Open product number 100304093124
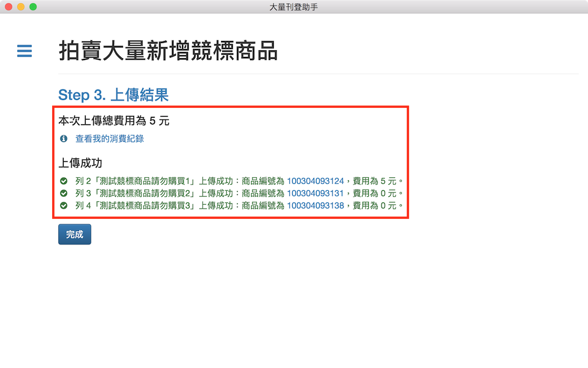 (315, 181)
